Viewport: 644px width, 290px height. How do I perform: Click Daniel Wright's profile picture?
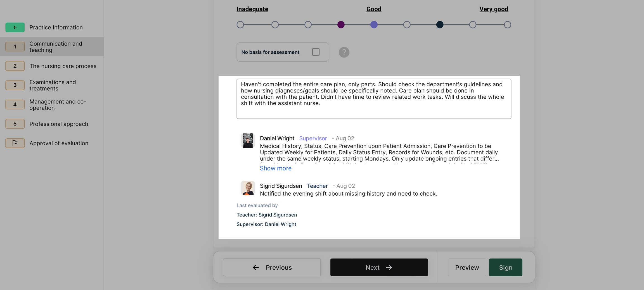248,141
